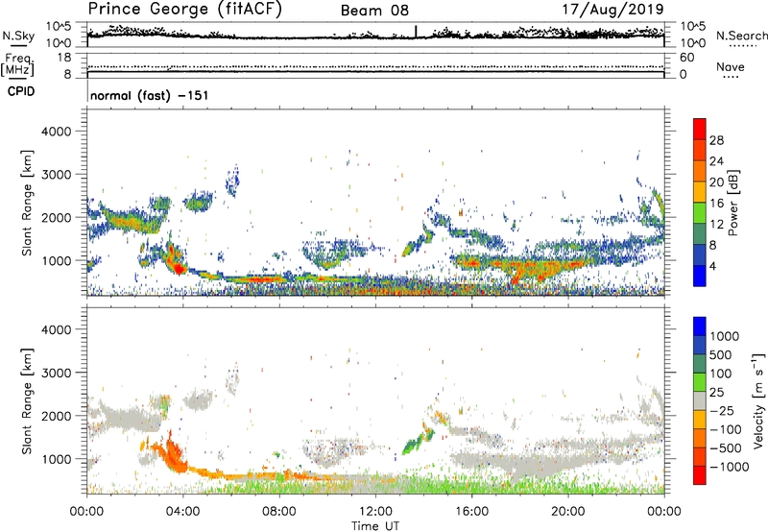Click the '500' velocity colorbar tick

click(x=721, y=354)
